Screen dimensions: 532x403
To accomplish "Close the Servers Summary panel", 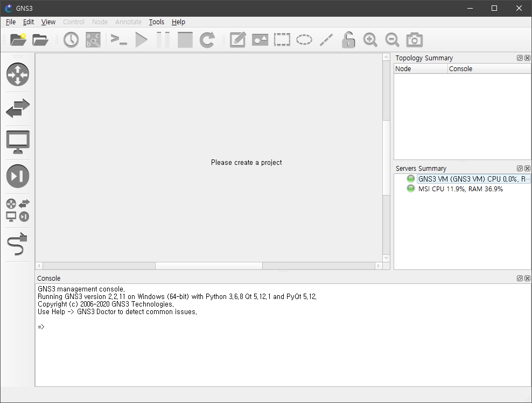I will 527,169.
